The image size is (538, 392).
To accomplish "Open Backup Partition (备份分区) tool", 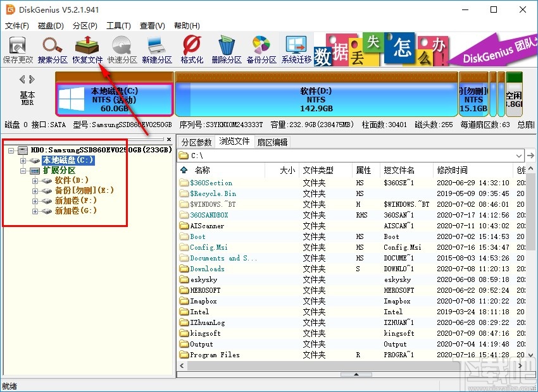I will pos(261,50).
